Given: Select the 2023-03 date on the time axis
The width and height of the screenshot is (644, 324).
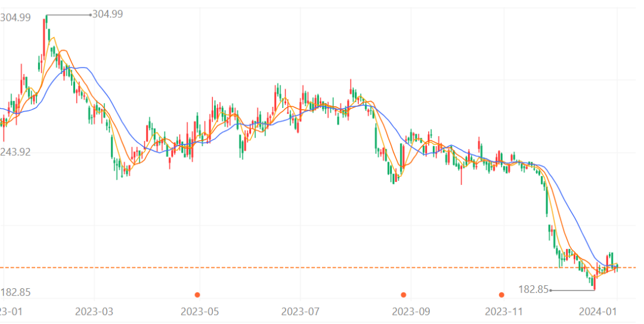Looking at the screenshot, I should [x=95, y=311].
